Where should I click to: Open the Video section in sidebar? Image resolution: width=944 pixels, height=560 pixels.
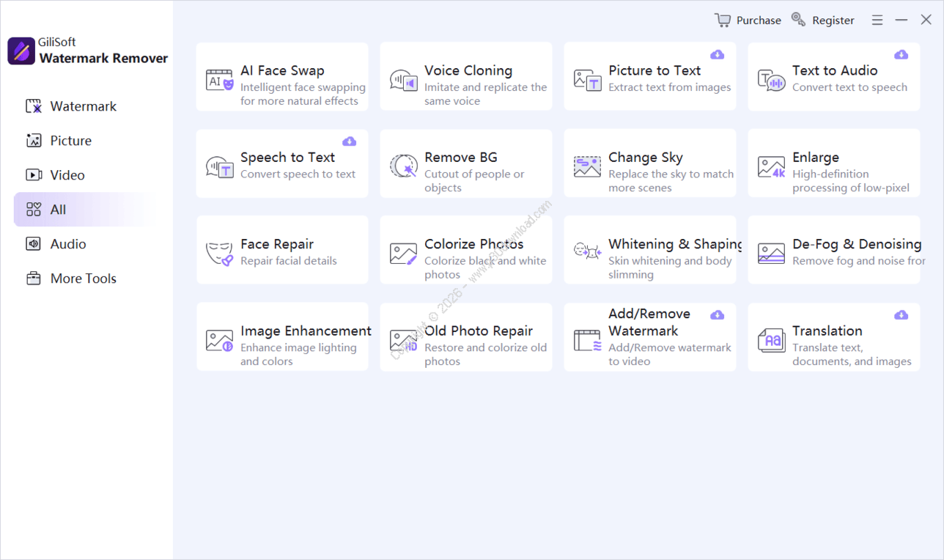[67, 175]
